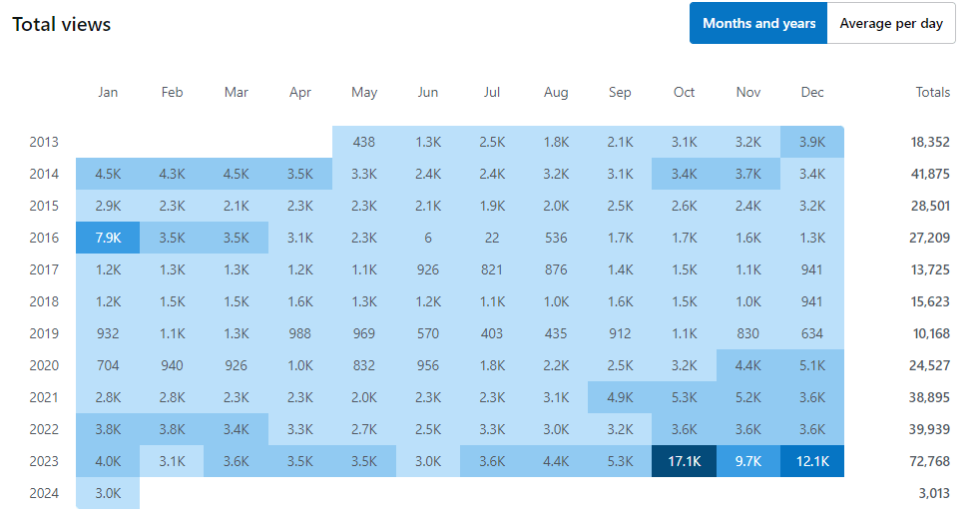
Task: Select the December 2020 cell showing 5.1K
Action: [x=811, y=365]
